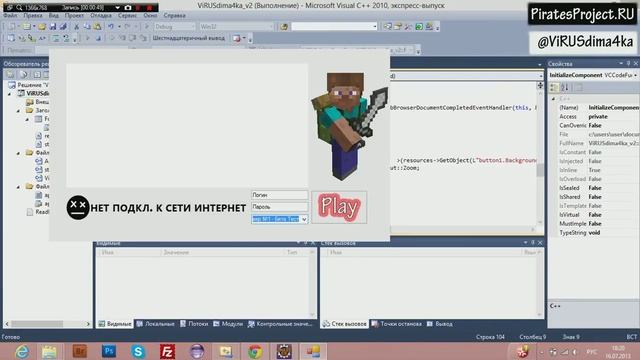Click the Undo arrow icon
The width and height of the screenshot is (640, 360).
(111, 27)
